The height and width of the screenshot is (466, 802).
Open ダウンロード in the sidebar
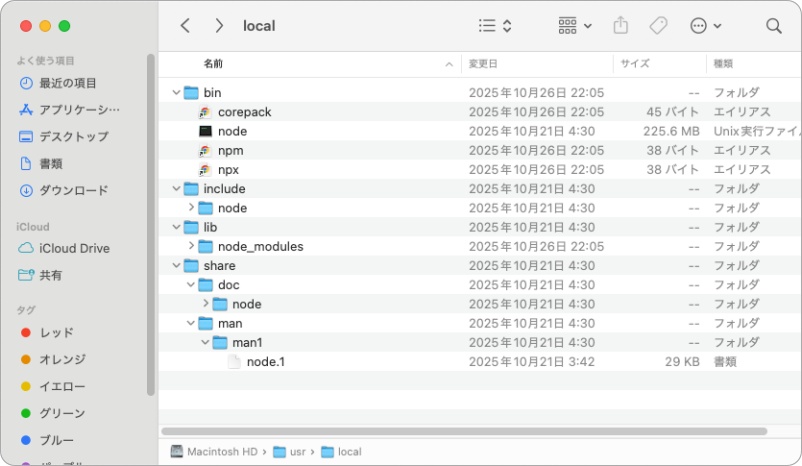coord(73,190)
